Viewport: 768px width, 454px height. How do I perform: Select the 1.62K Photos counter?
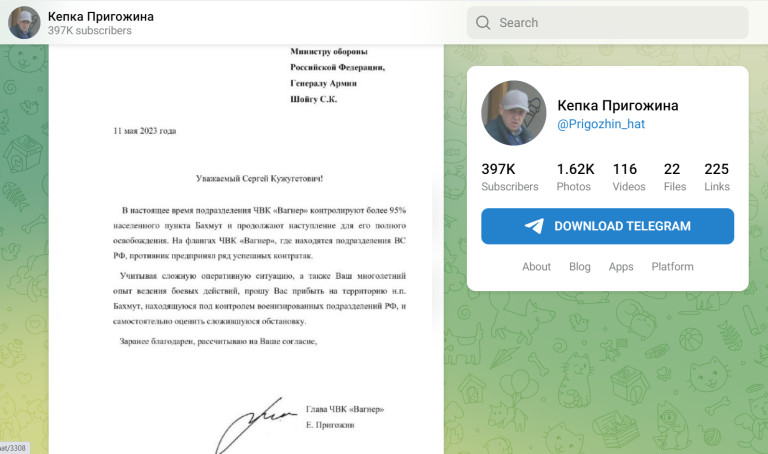point(575,177)
